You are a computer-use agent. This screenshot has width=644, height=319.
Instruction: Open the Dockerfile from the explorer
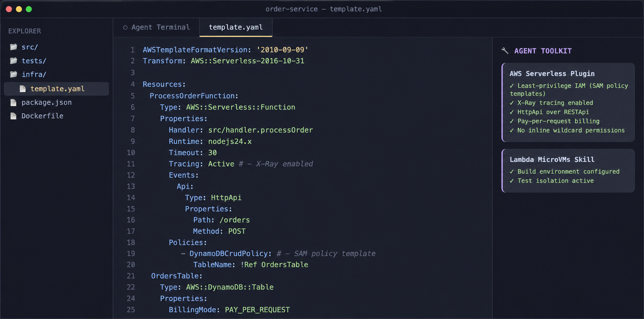pyautogui.click(x=56, y=116)
